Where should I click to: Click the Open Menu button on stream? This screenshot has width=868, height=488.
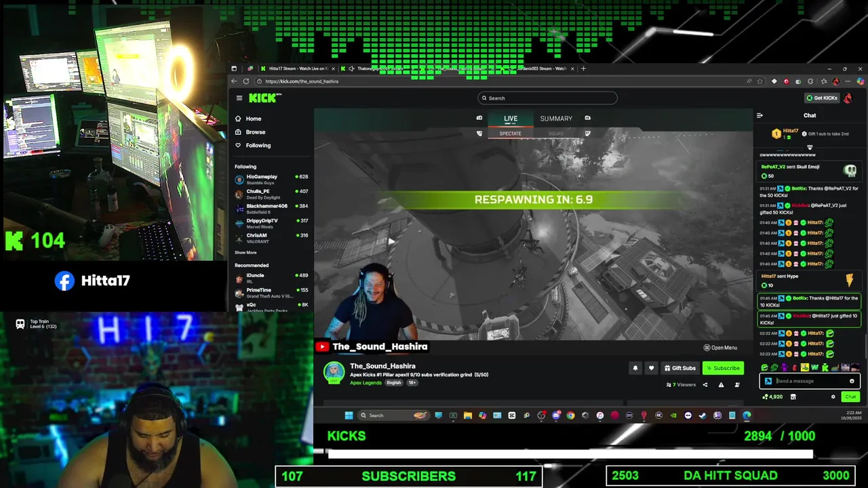tap(720, 348)
